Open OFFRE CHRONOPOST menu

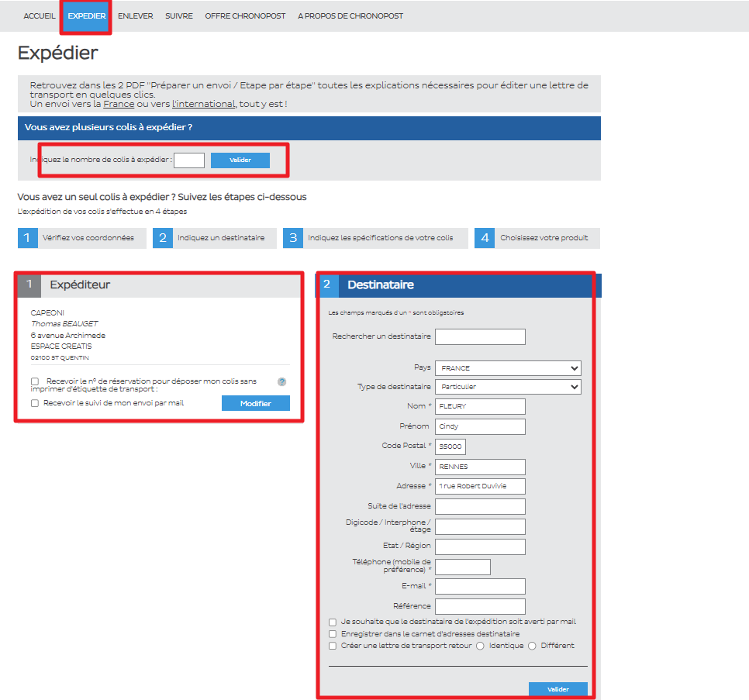coord(245,16)
